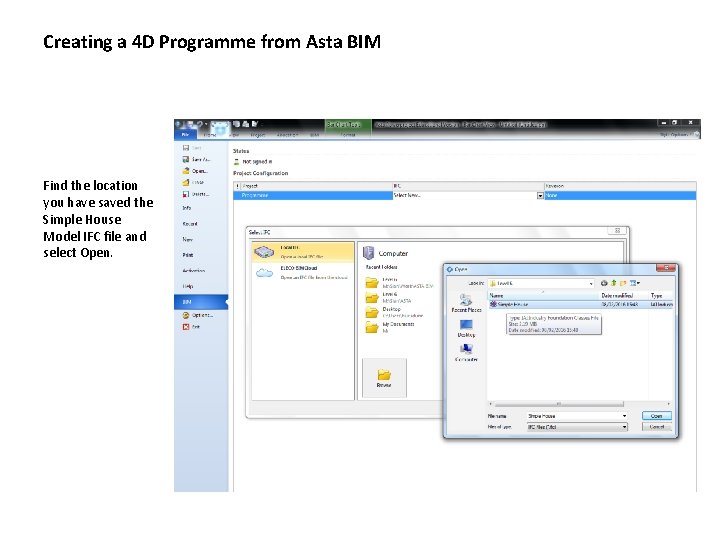Click the Browse folder button
Viewport: 720px width, 540px height.
[x=384, y=378]
